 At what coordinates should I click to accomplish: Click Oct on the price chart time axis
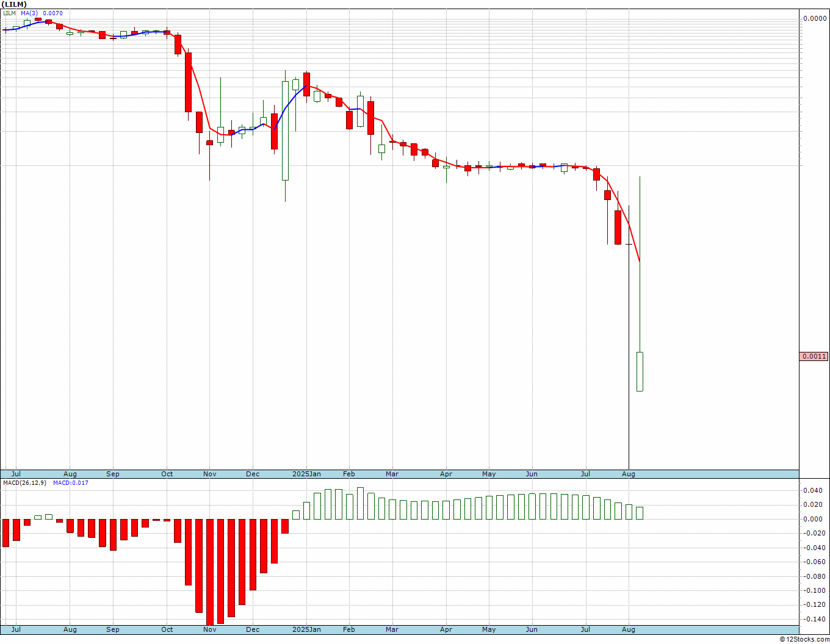coord(167,474)
